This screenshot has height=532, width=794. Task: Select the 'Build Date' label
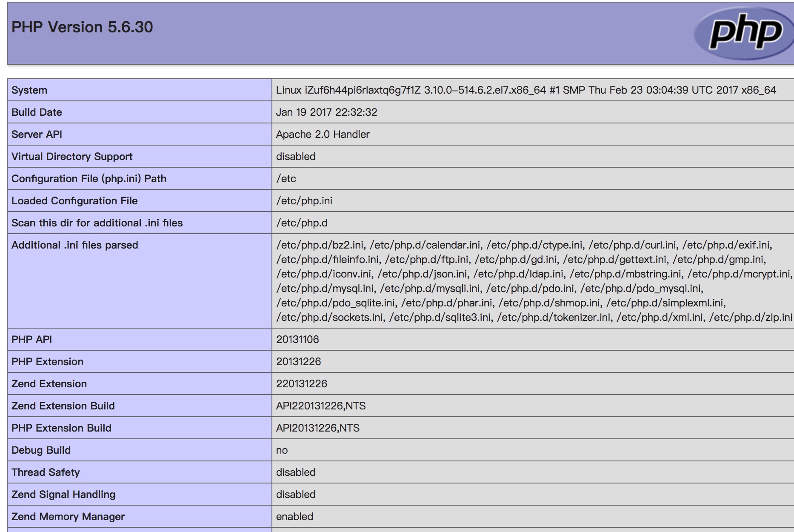37,112
